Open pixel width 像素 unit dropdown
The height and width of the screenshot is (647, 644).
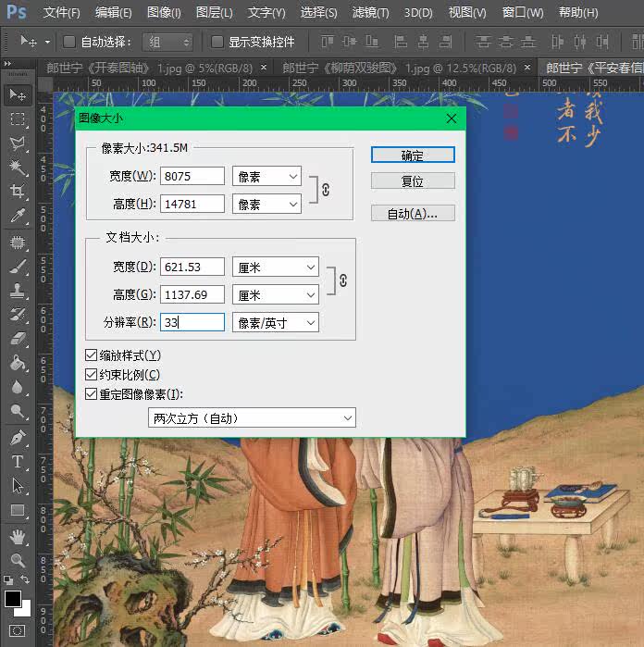266,176
